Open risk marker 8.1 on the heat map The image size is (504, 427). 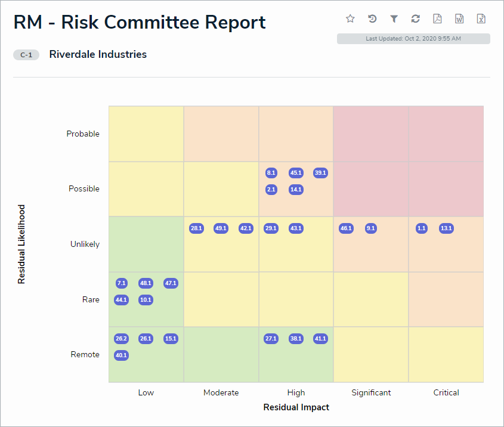[x=271, y=173]
